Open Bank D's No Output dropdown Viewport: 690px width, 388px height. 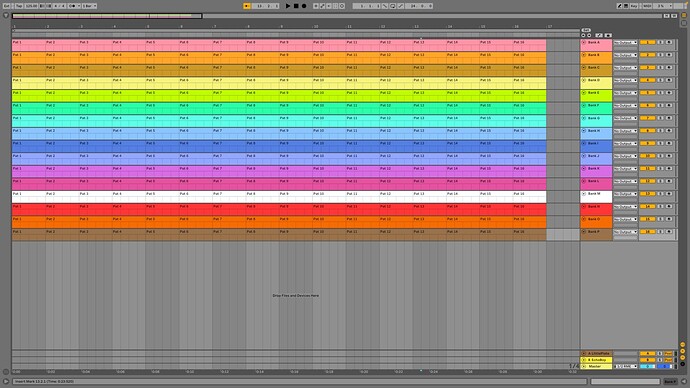[x=625, y=81]
